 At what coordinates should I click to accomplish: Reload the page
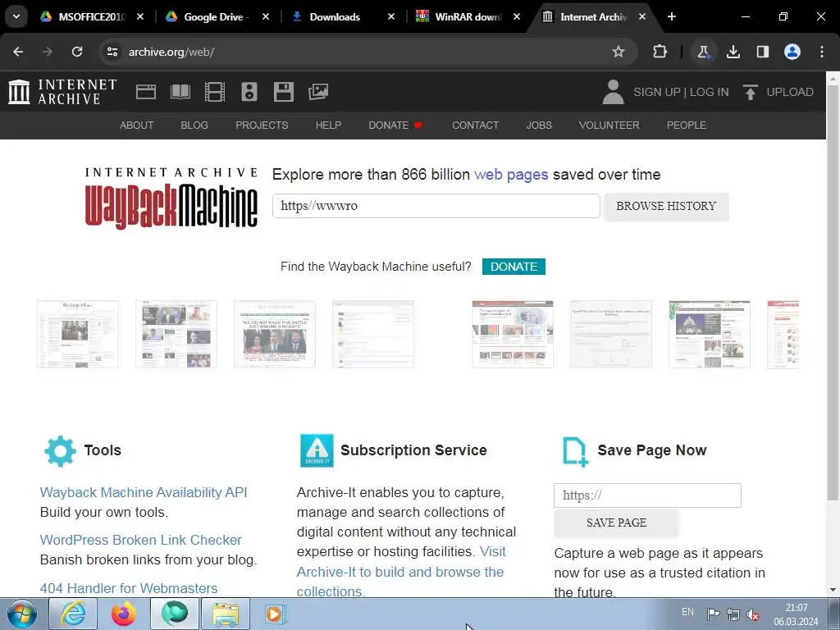[x=77, y=52]
